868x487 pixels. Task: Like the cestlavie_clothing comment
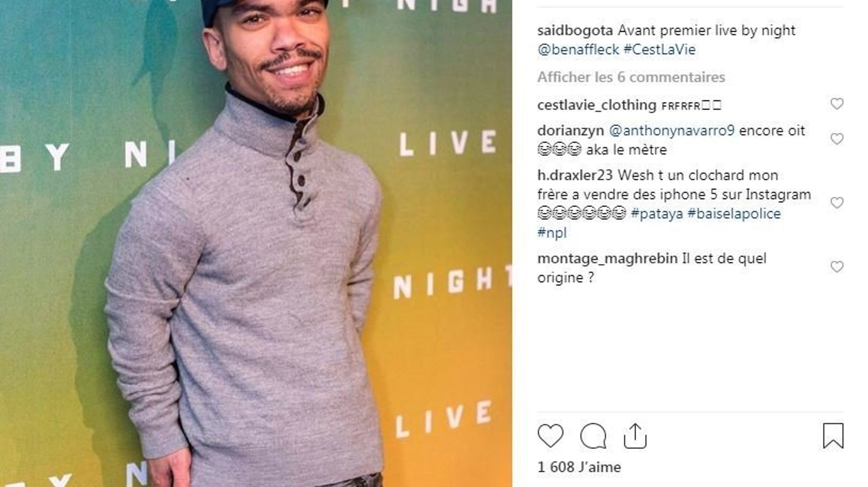coord(837,104)
